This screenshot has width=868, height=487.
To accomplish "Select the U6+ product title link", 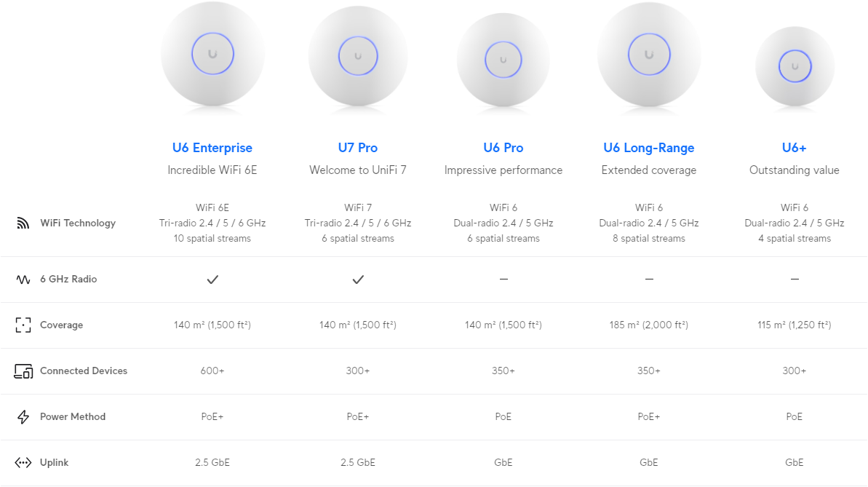I will tap(795, 148).
